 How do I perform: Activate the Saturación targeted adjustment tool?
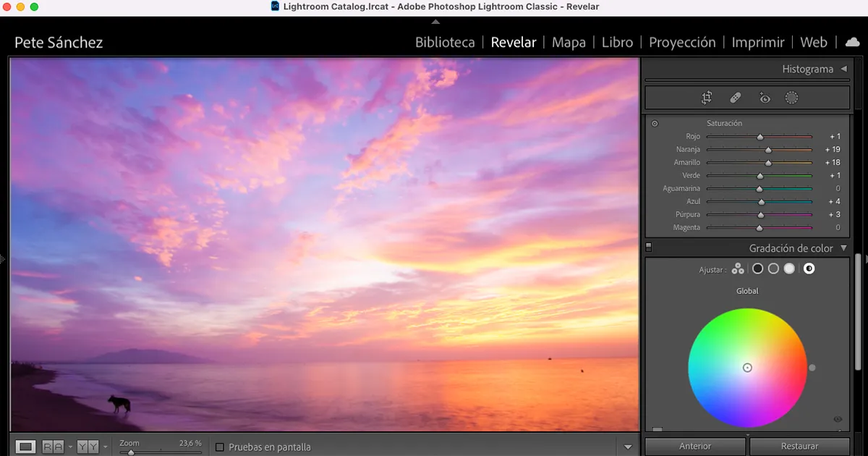coord(655,124)
